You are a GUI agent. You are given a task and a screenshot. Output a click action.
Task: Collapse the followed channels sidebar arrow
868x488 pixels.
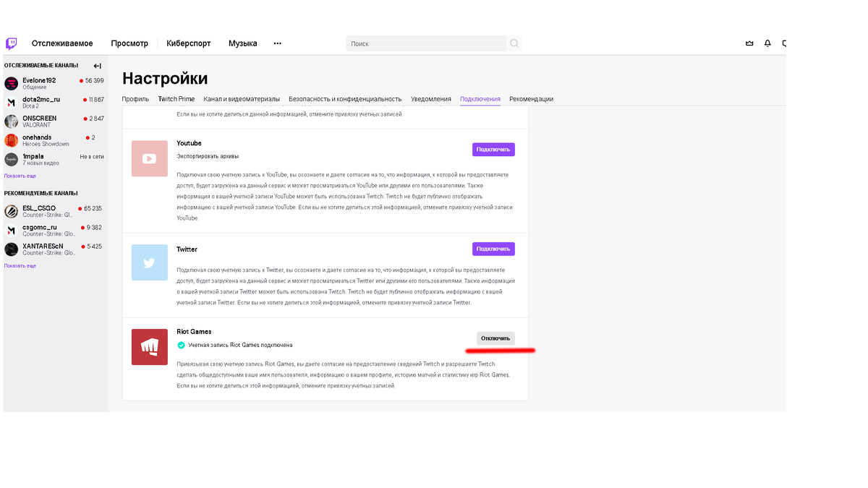(x=98, y=66)
